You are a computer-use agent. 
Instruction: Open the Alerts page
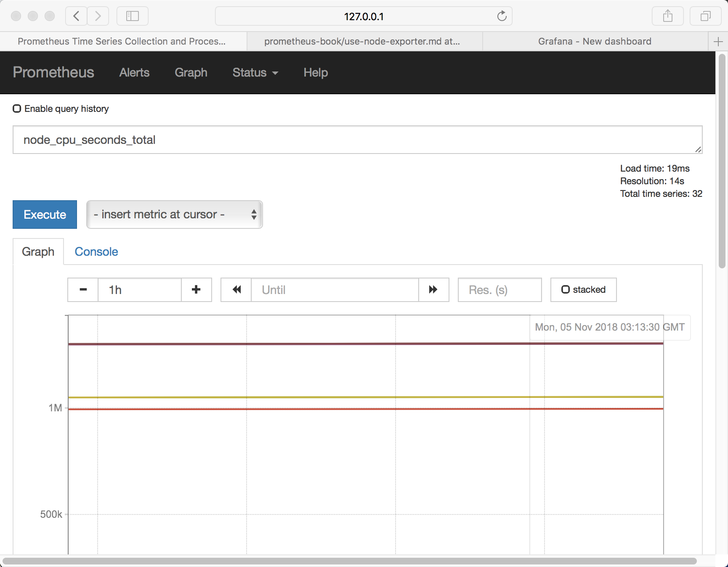coord(134,72)
